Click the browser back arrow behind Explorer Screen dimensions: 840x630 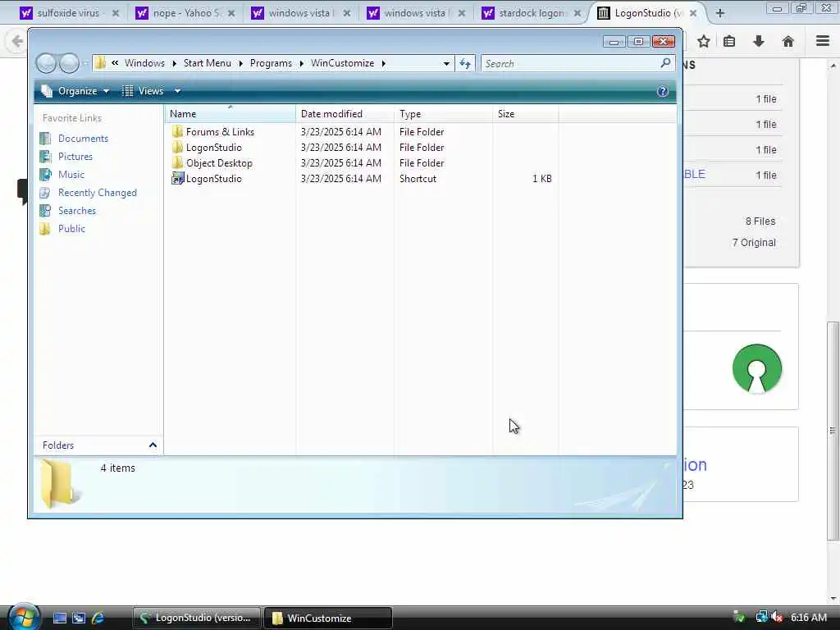click(x=16, y=41)
